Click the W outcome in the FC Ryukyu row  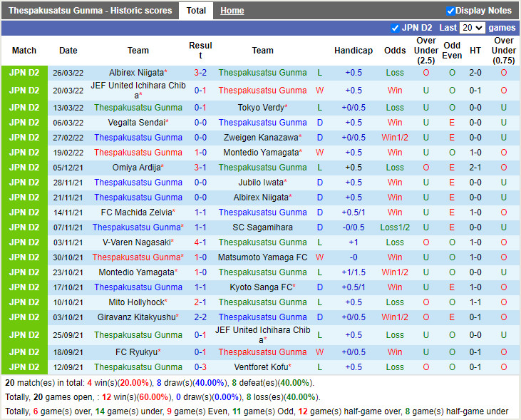pos(319,352)
